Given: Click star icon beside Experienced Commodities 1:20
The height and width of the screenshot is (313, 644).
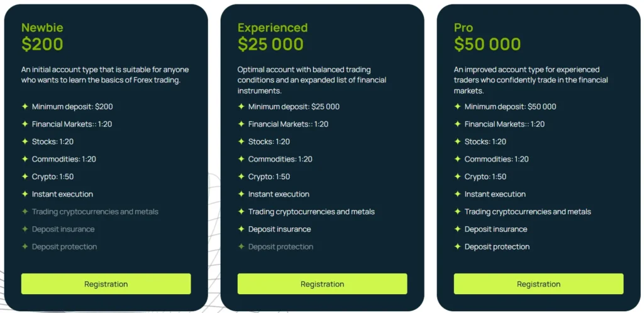Looking at the screenshot, I should pyautogui.click(x=241, y=160).
